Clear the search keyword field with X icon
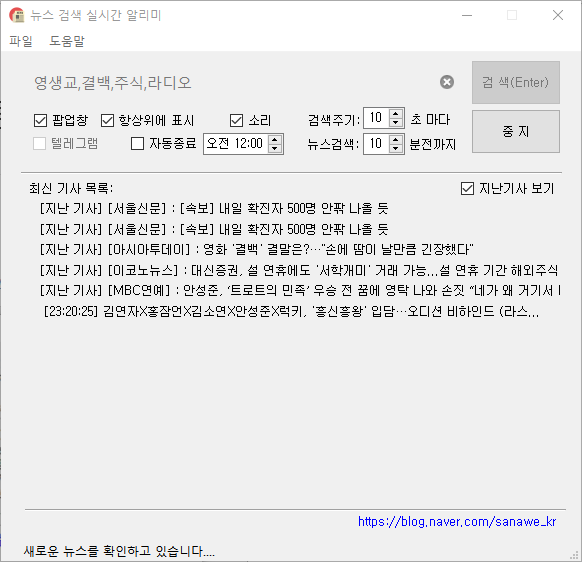The width and height of the screenshot is (582, 562). pos(447,82)
